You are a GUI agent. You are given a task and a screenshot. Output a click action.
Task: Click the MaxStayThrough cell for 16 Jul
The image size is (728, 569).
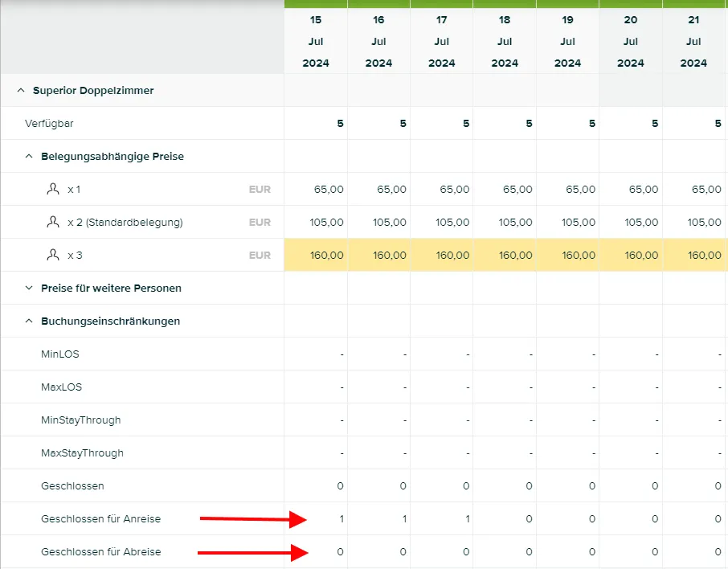tap(378, 453)
